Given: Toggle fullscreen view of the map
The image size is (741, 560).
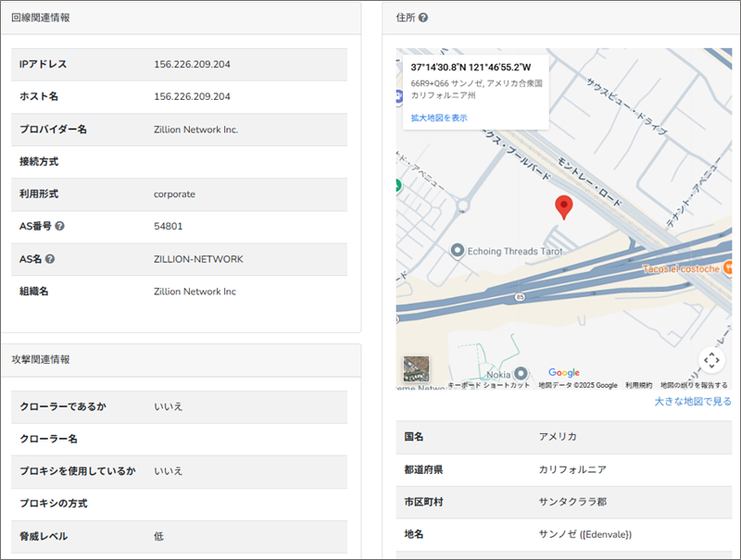Looking at the screenshot, I should tap(710, 360).
